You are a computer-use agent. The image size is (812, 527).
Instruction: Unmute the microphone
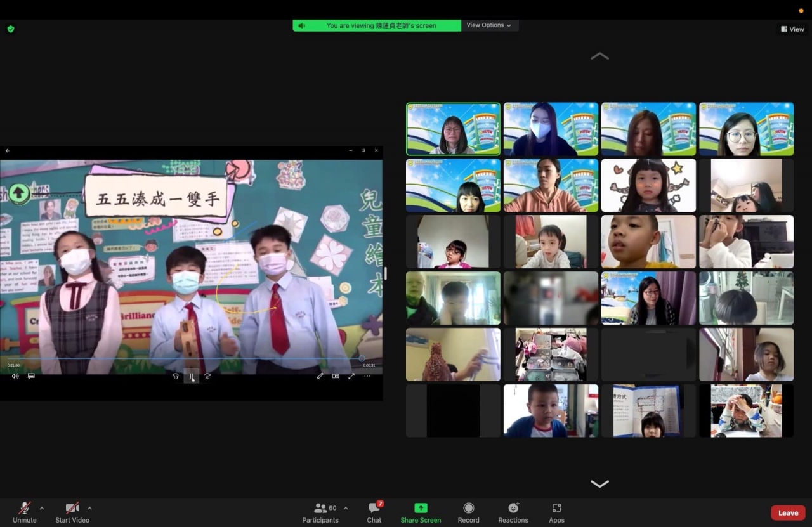pyautogui.click(x=24, y=509)
